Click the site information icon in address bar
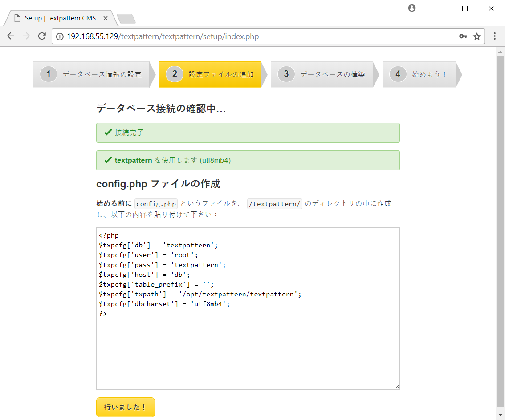This screenshot has height=420, width=505. (60, 36)
